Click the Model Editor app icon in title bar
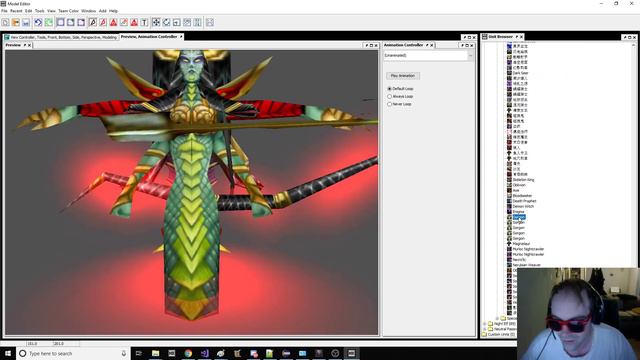This screenshot has height=360, width=640. pyautogui.click(x=3, y=3)
